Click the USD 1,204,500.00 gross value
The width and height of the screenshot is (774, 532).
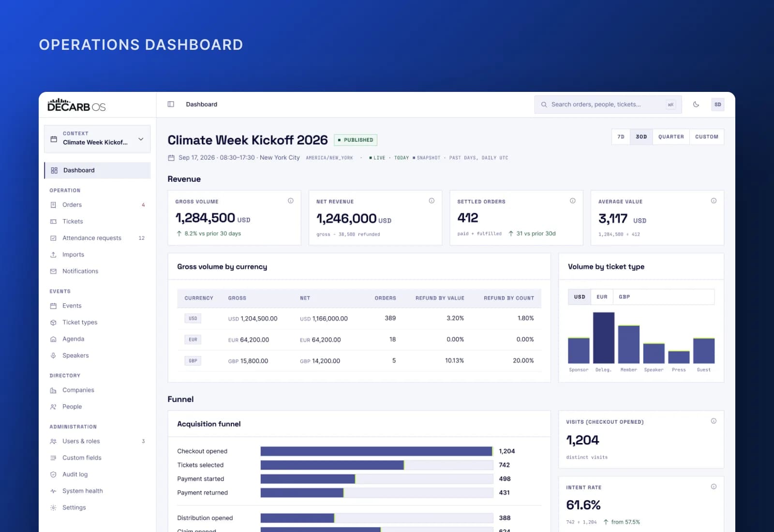coord(253,319)
